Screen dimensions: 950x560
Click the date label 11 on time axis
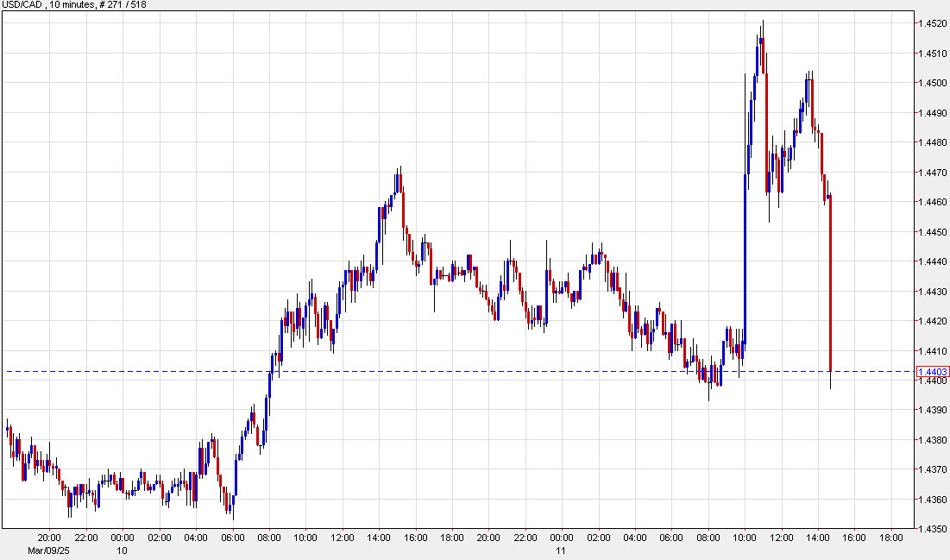click(x=561, y=550)
